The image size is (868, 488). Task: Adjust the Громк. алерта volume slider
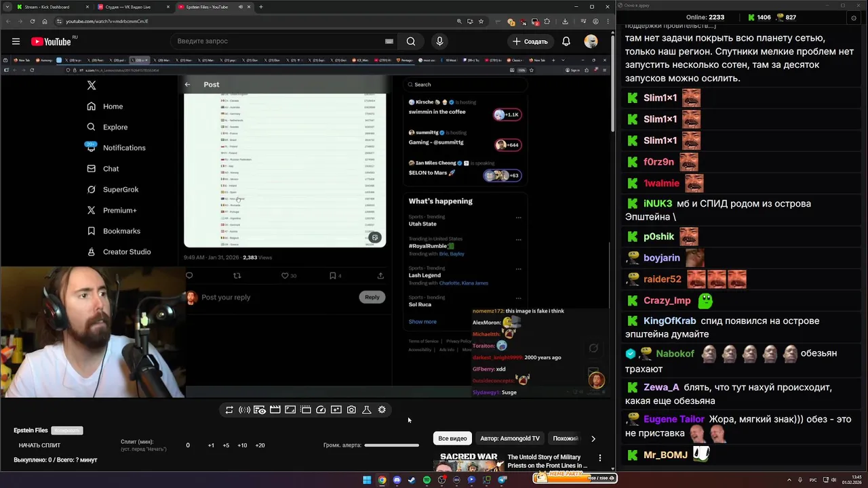[x=391, y=445]
